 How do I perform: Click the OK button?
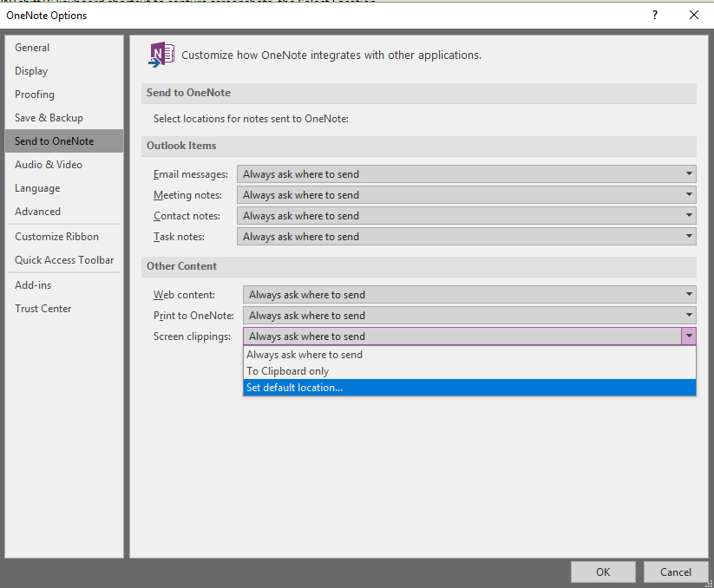click(603, 572)
